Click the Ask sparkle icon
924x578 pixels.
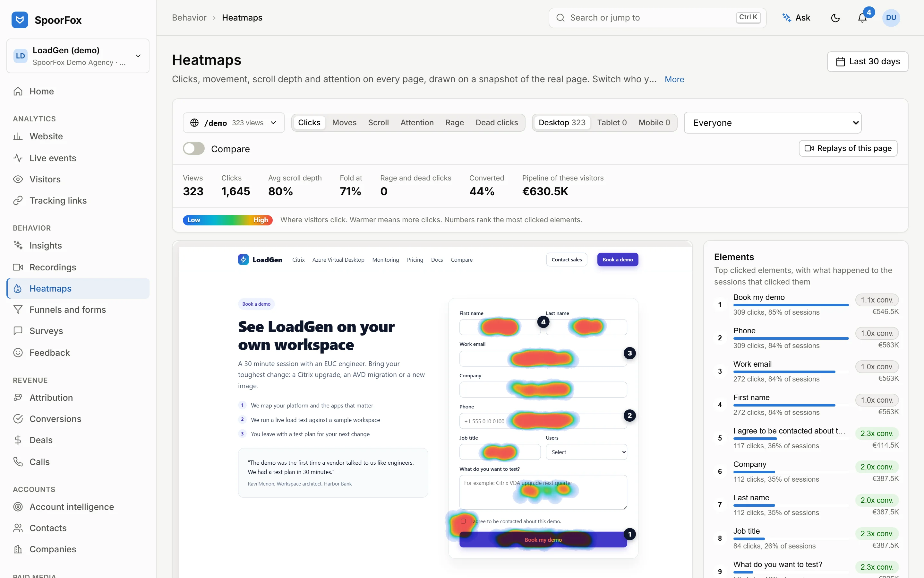787,18
